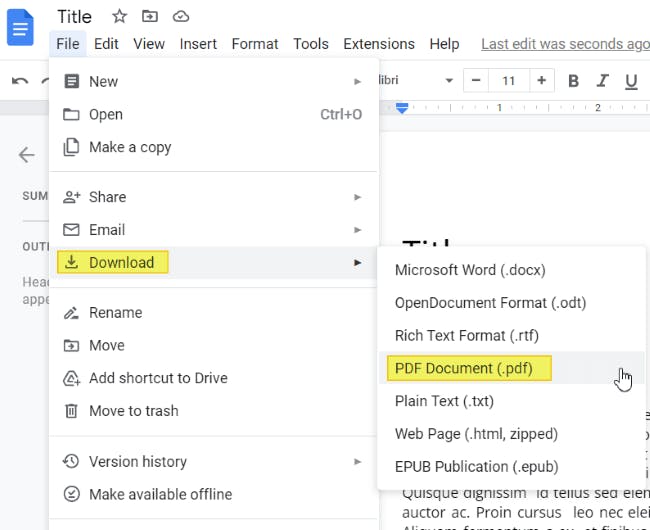The width and height of the screenshot is (650, 530).
Task: Download as PDF Document (.pdf)
Action: tap(512, 368)
